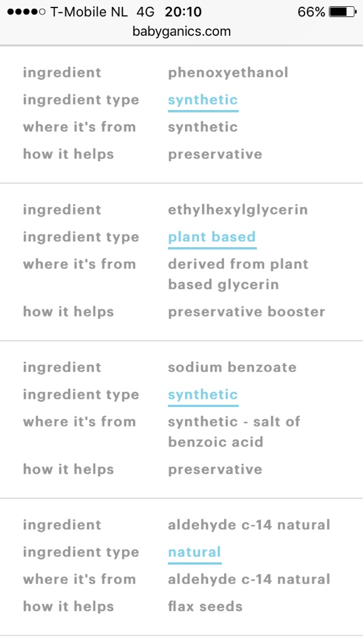Open synthetic link under sodium benzoate
This screenshot has height=644, width=363.
tap(203, 395)
